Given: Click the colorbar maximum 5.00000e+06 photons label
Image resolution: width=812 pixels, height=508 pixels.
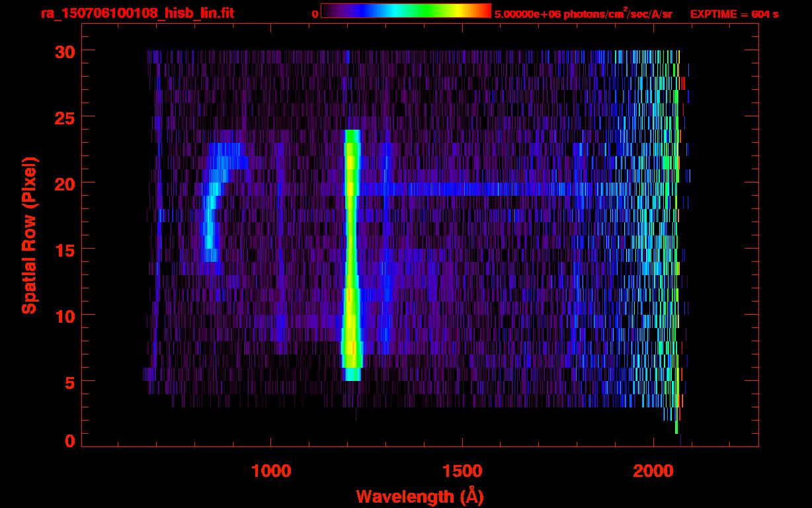Looking at the screenshot, I should click(583, 14).
